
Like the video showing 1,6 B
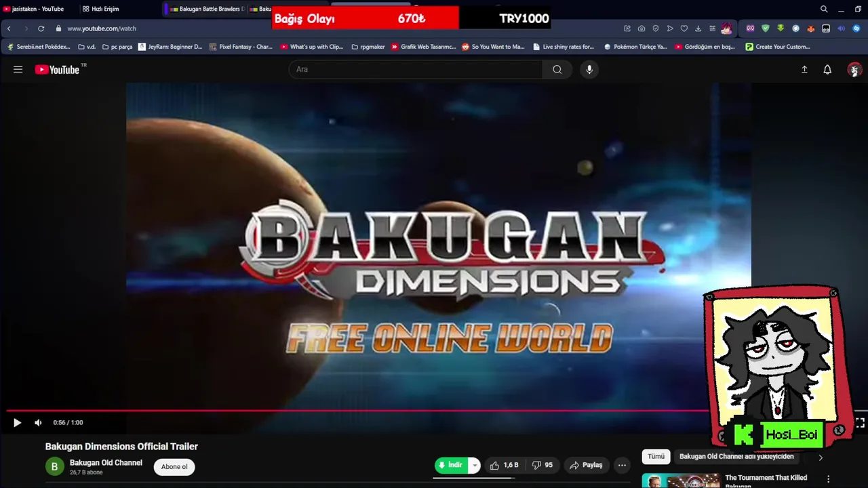pyautogui.click(x=504, y=465)
